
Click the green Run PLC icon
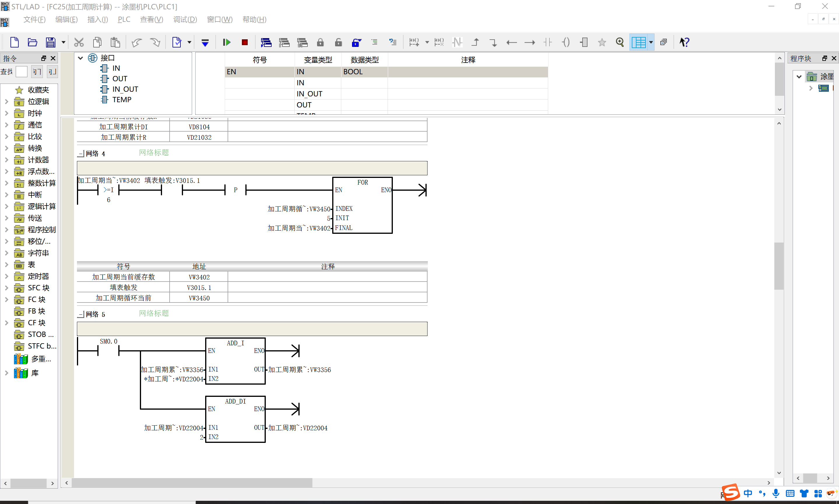click(x=227, y=43)
